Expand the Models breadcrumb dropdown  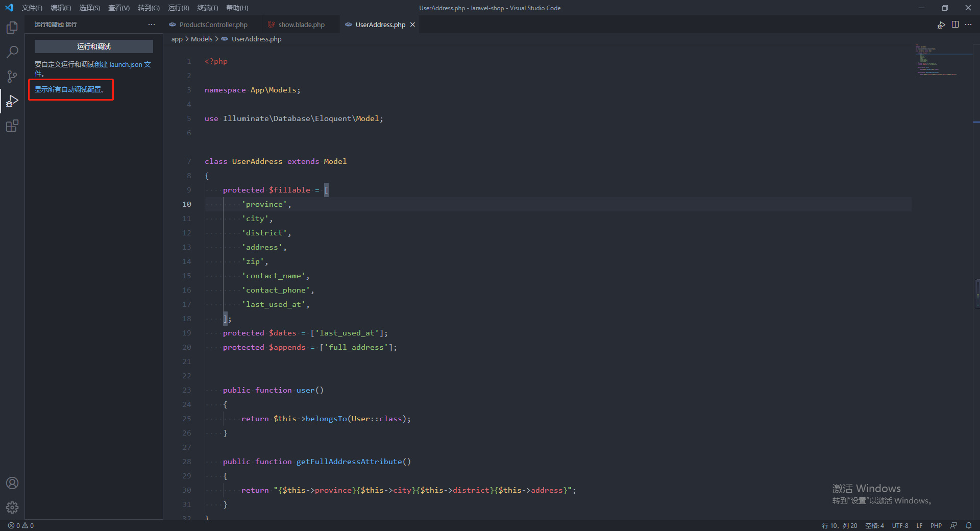(202, 39)
